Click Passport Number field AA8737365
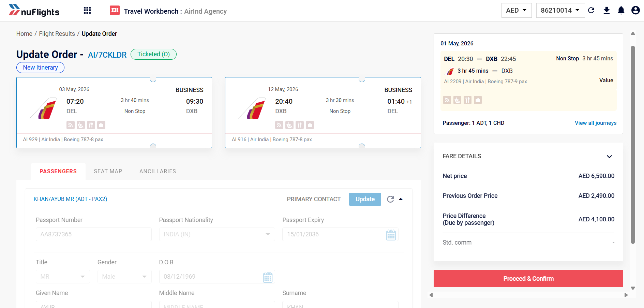The height and width of the screenshot is (308, 644). (x=94, y=234)
